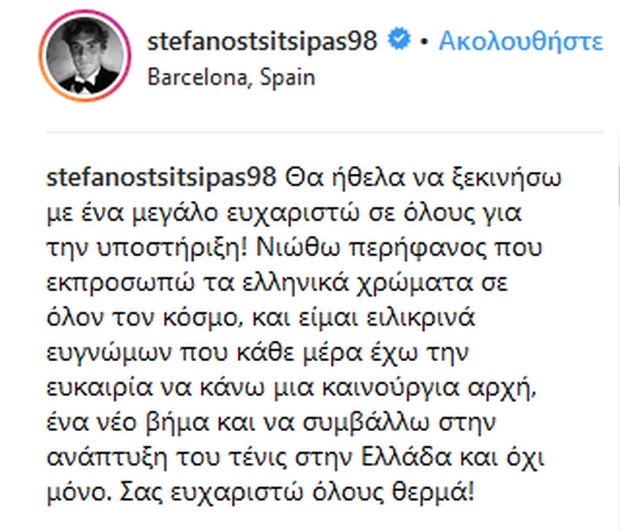Screen dimensions: 620x531
Task: Open the stefanostsitsipas98 profile picture
Action: 84,56
